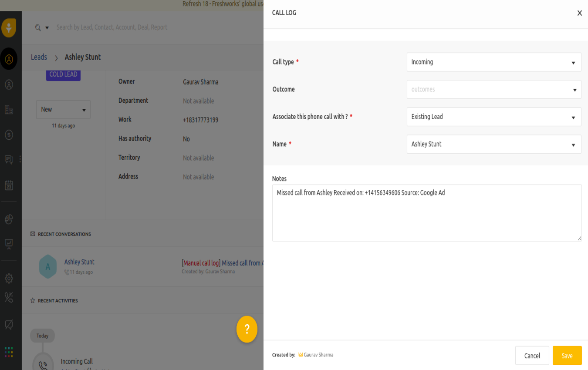Screen dimensions: 588x370
Task: Open the Accounts building icon
Action: [x=9, y=110]
